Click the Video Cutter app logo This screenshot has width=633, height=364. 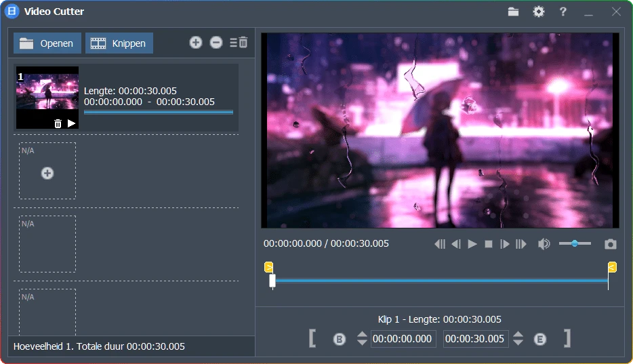coord(12,12)
